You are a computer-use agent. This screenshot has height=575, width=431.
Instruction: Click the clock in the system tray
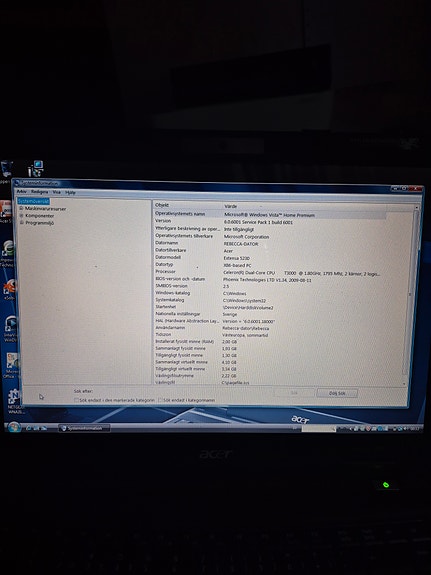click(415, 428)
